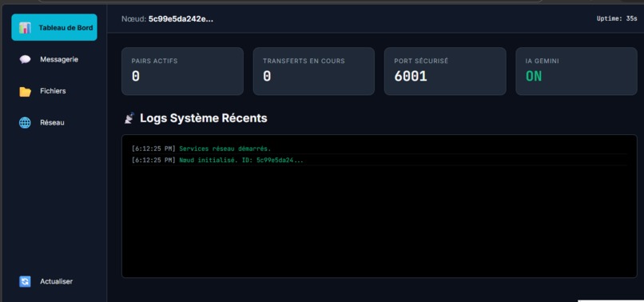Click the port value 6001

point(411,76)
